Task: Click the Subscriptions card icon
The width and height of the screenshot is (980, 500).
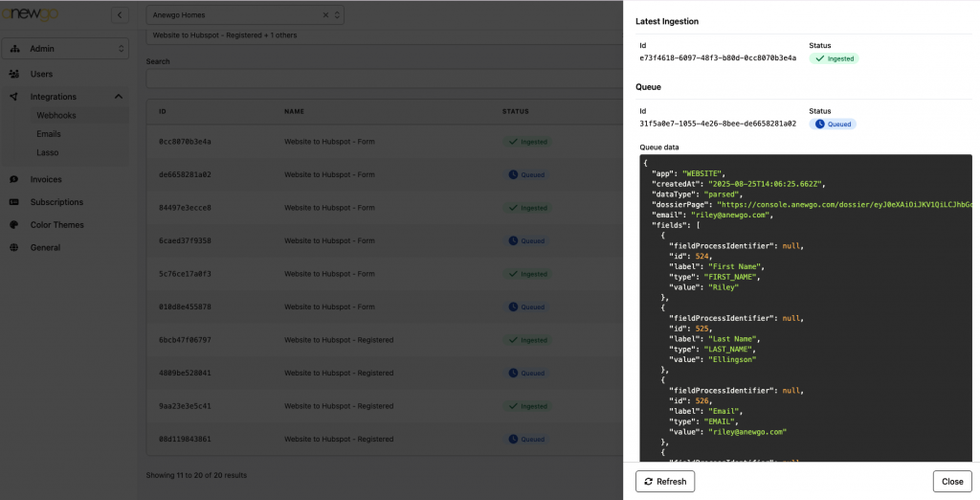Action: (x=13, y=202)
